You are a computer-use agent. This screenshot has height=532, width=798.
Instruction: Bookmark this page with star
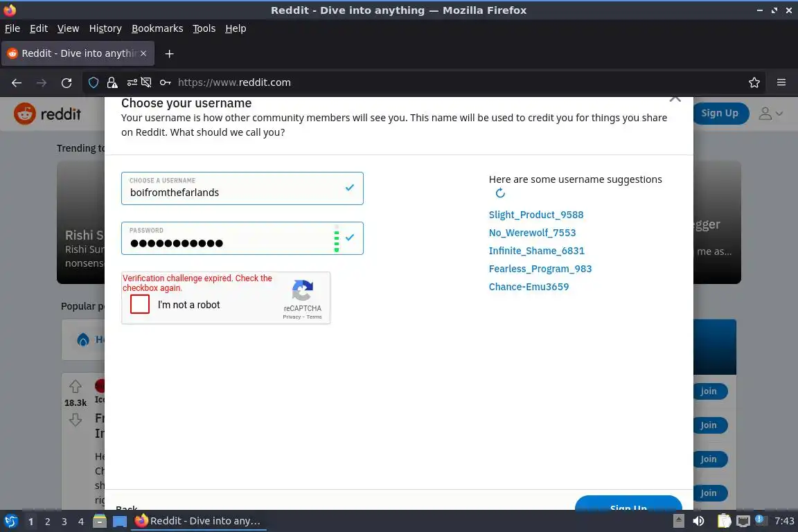click(754, 82)
